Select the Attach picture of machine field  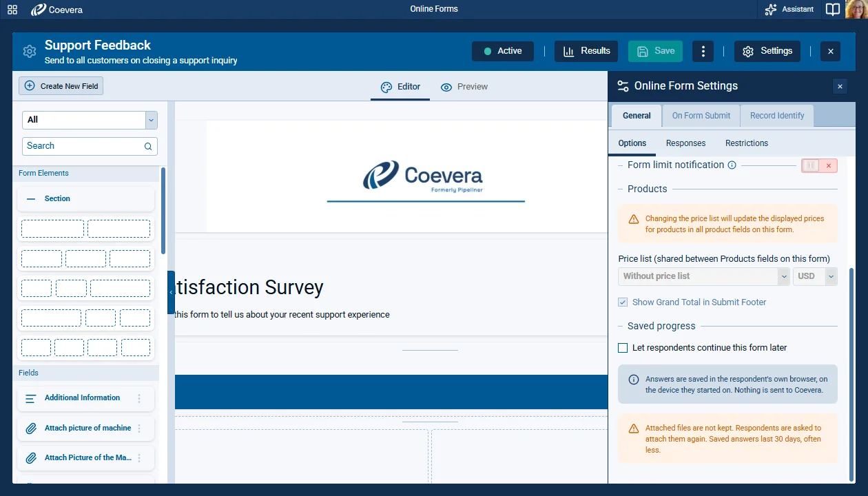(x=87, y=428)
